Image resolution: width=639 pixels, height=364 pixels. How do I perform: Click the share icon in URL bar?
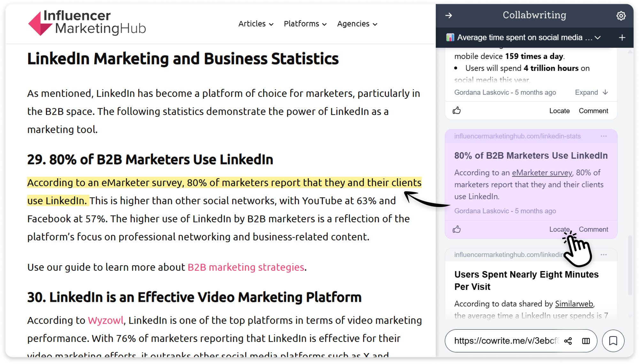click(x=568, y=341)
